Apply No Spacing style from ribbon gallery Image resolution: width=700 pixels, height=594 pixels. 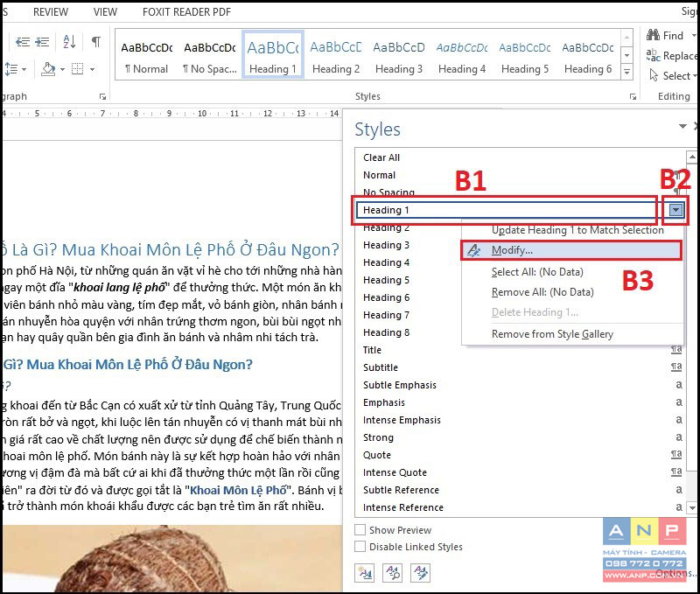[210, 55]
